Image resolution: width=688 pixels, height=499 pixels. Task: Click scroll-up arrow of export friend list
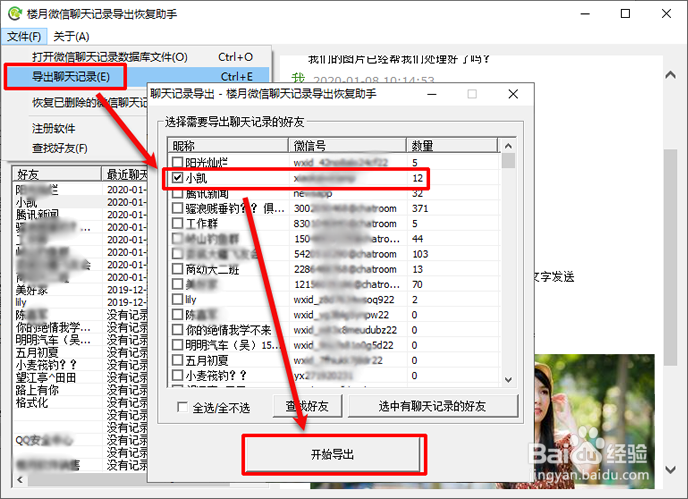tap(508, 146)
